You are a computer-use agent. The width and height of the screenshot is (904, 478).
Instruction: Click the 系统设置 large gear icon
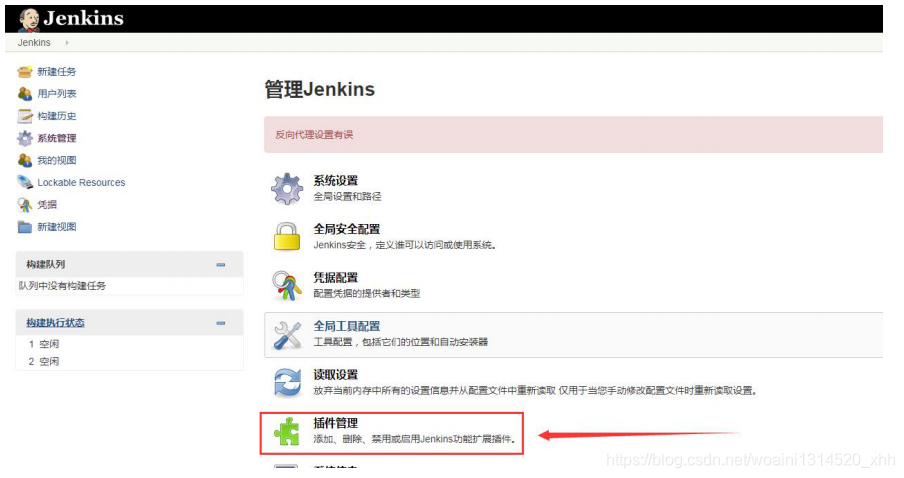coord(287,189)
